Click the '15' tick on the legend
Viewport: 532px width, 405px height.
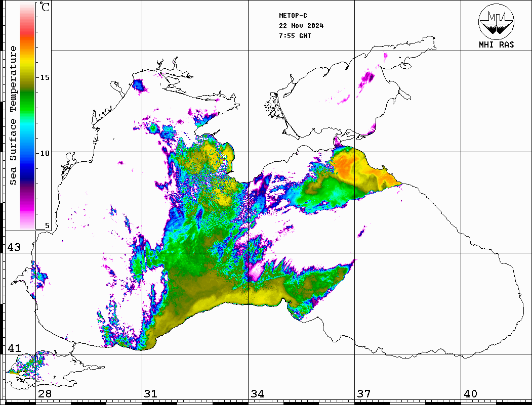(x=45, y=77)
